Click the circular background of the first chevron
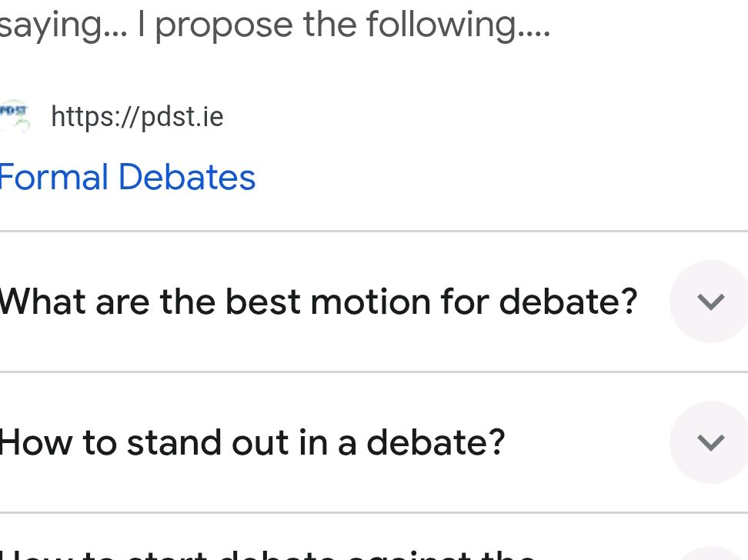Screen dimensions: 748x560 [709, 302]
